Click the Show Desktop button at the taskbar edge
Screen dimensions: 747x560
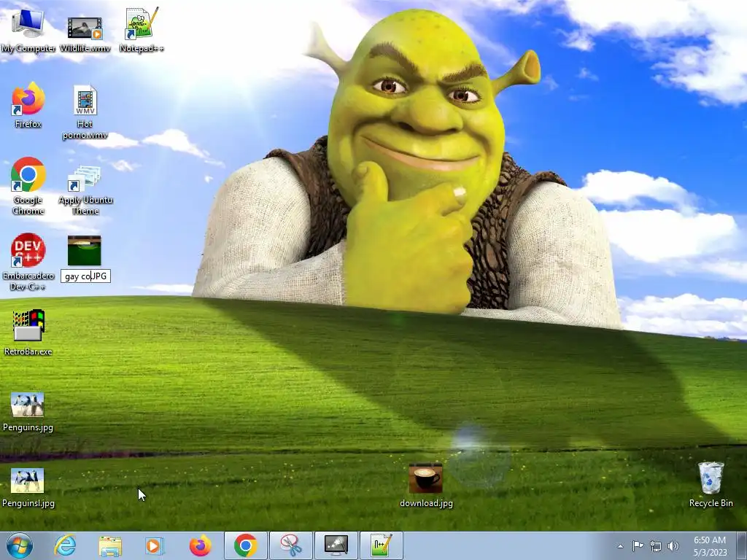(x=743, y=545)
